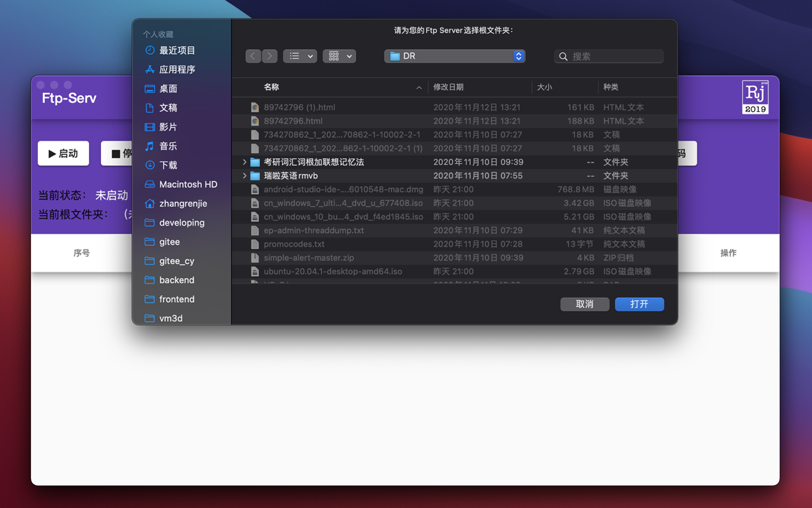Viewport: 812px width, 508px height.
Task: Open the zhangrenjie home folder
Action: coord(182,203)
